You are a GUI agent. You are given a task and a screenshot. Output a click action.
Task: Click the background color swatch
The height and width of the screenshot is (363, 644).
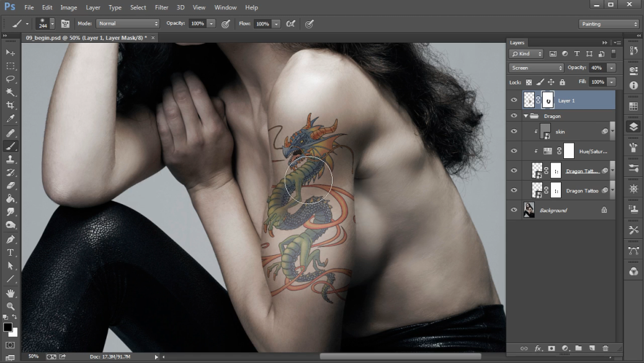tap(14, 332)
